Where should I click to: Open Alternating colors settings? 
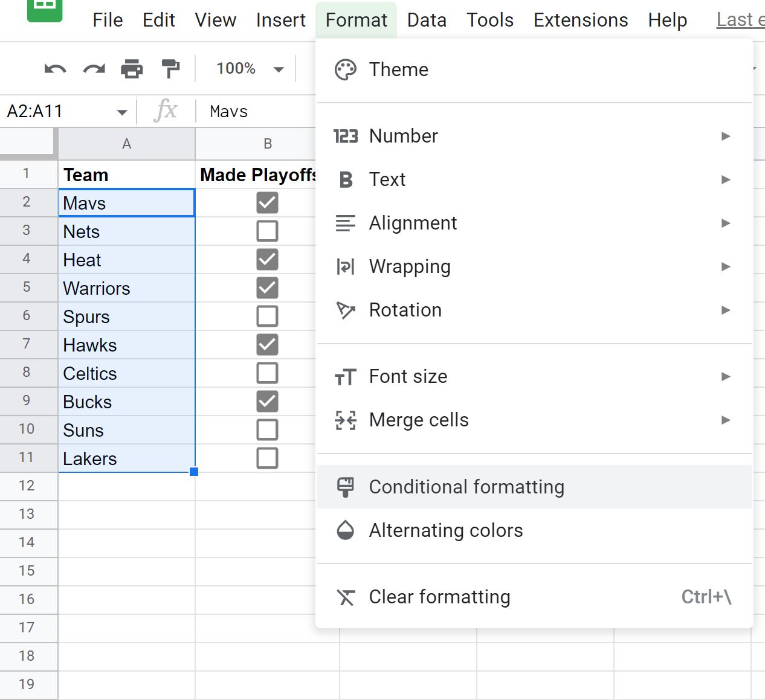coord(446,530)
